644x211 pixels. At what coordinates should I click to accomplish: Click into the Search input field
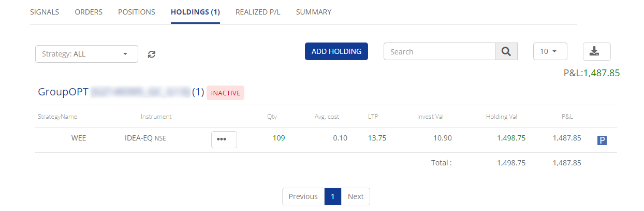tap(439, 52)
